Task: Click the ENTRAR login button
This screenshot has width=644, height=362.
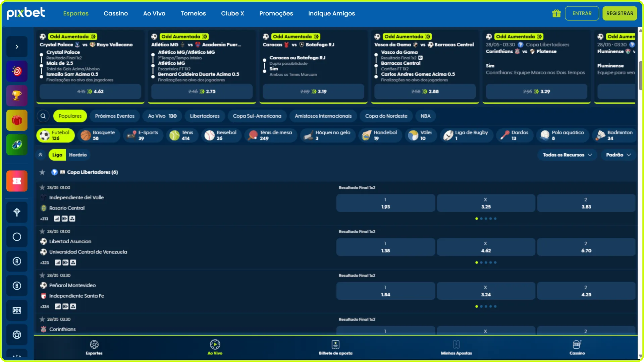Action: [582, 13]
